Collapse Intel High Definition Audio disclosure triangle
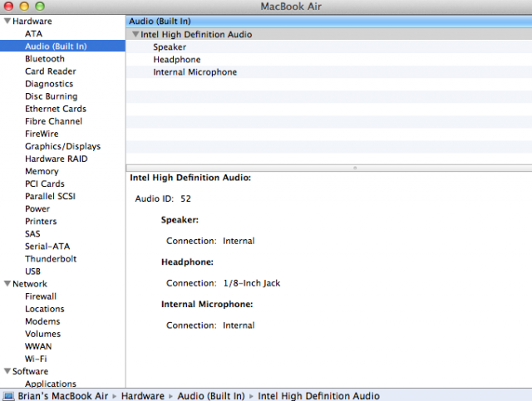The image size is (532, 401). click(x=135, y=34)
